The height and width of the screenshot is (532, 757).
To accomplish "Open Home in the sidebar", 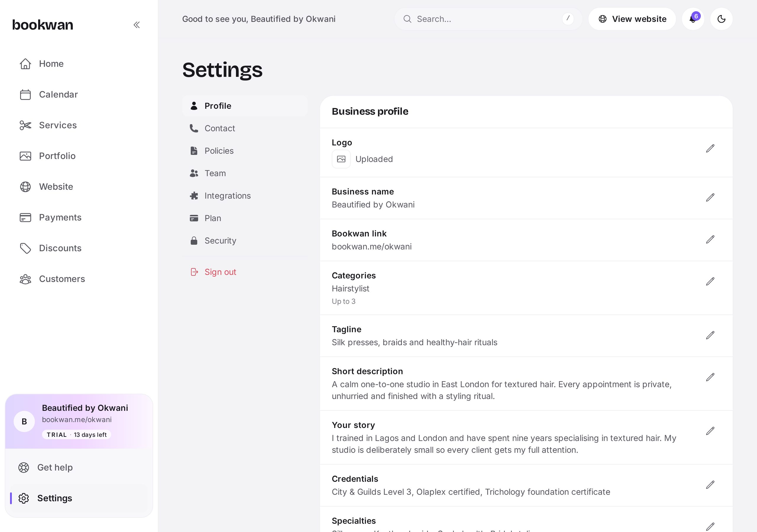I will pos(79,64).
